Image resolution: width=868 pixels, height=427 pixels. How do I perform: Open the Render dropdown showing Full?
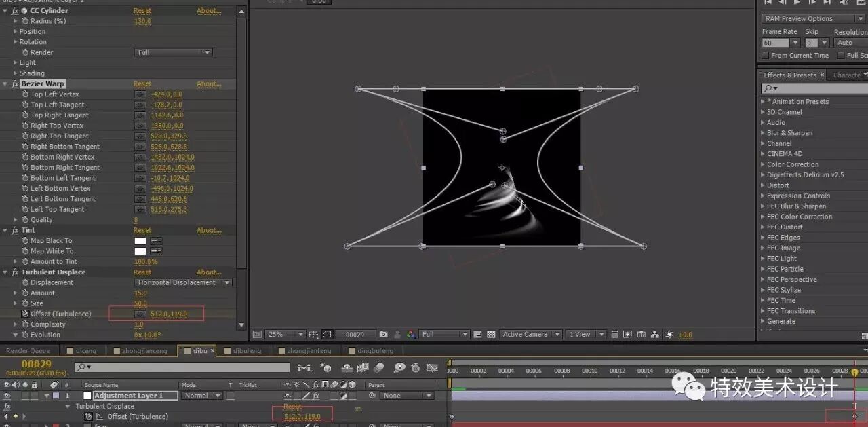tap(174, 52)
